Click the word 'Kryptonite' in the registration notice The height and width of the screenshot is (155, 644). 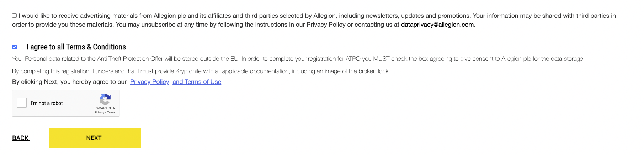coord(188,71)
